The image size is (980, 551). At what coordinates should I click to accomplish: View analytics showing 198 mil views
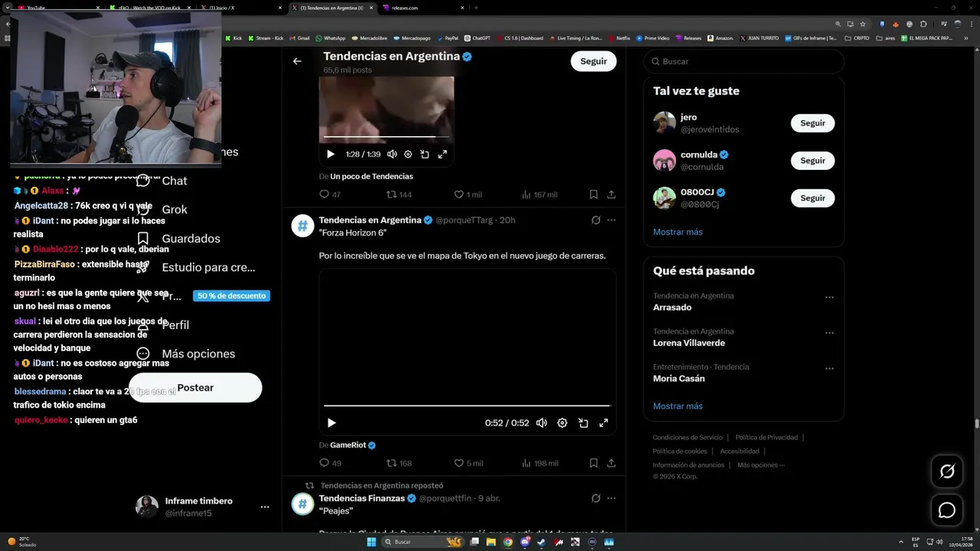pos(539,463)
